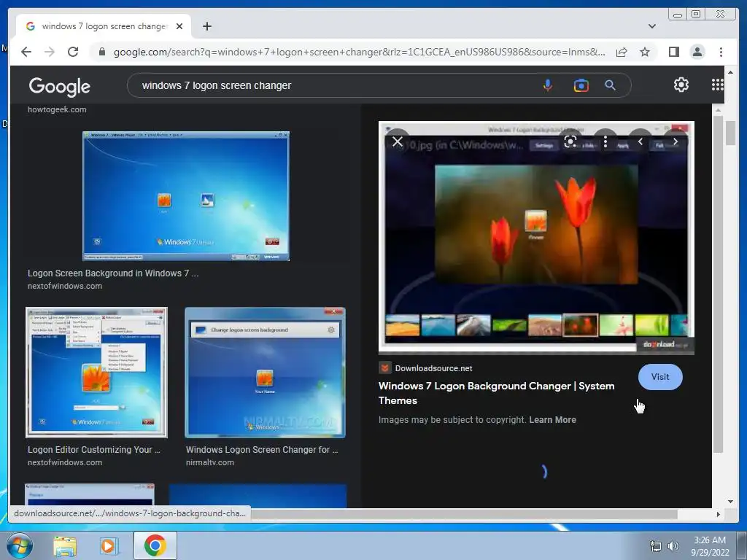The width and height of the screenshot is (747, 560).
Task: Expand the tab search dropdown arrow
Action: [652, 26]
